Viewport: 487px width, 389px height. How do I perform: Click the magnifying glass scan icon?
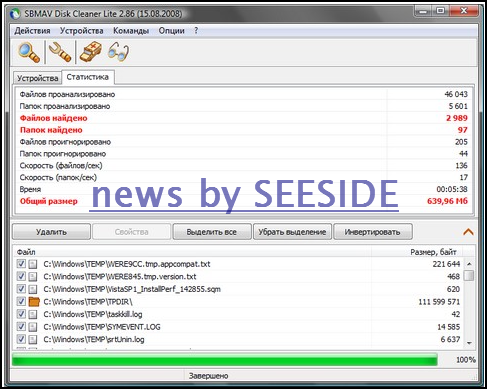point(29,52)
